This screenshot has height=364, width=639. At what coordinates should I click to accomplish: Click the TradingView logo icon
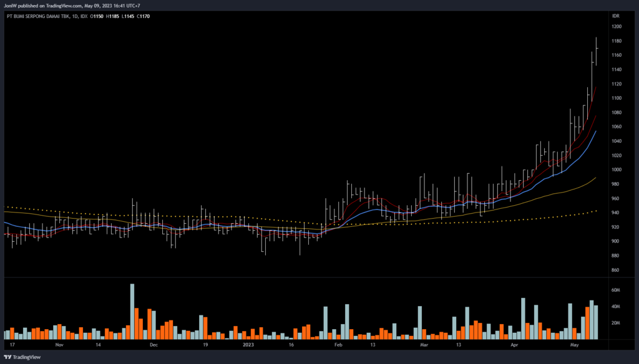(9, 357)
